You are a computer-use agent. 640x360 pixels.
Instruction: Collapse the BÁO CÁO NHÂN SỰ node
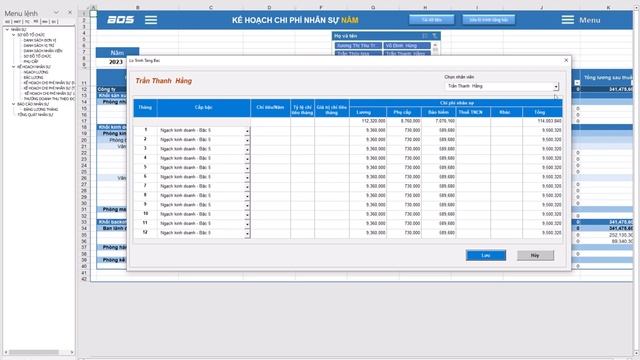click(13, 104)
